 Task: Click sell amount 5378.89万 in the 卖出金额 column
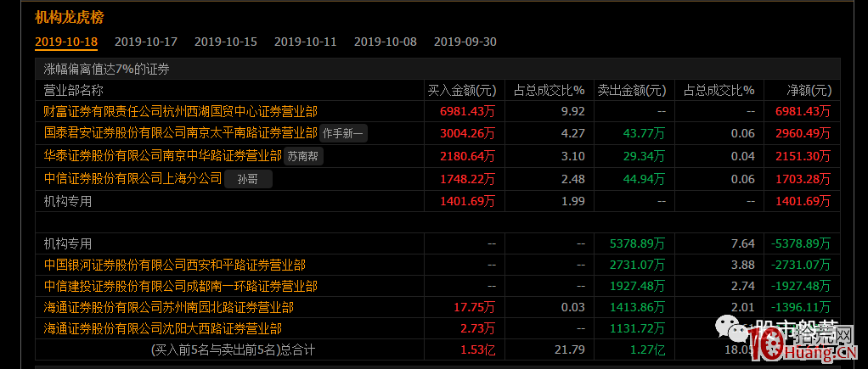pyautogui.click(x=638, y=244)
